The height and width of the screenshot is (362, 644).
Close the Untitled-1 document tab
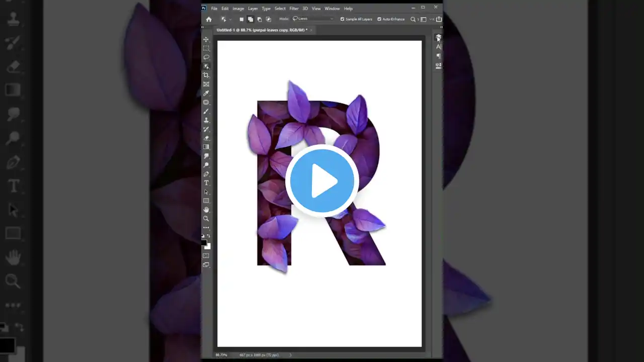click(x=311, y=30)
